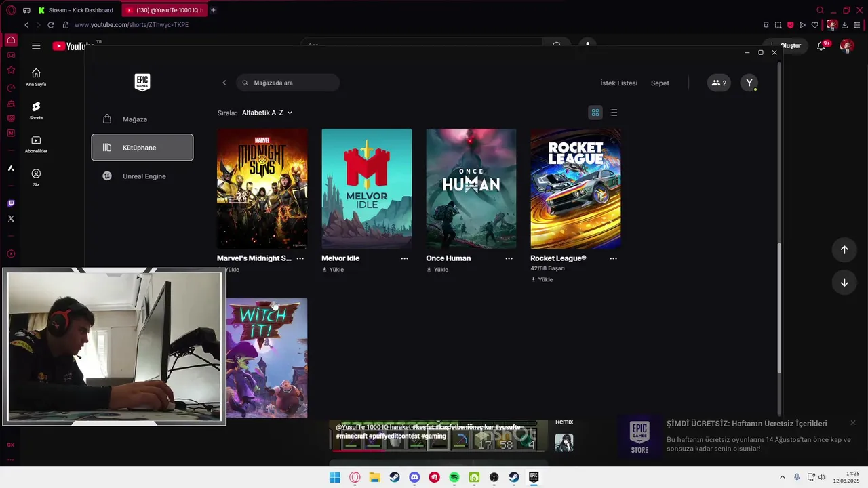The image size is (868, 488).
Task: Open Sepet cart
Action: click(660, 83)
